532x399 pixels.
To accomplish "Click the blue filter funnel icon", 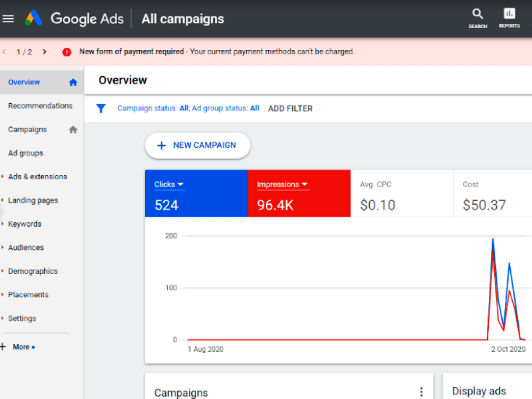I will [101, 108].
